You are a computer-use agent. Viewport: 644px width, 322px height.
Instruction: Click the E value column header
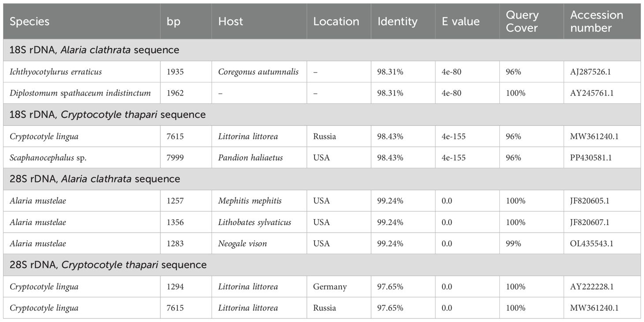point(461,22)
